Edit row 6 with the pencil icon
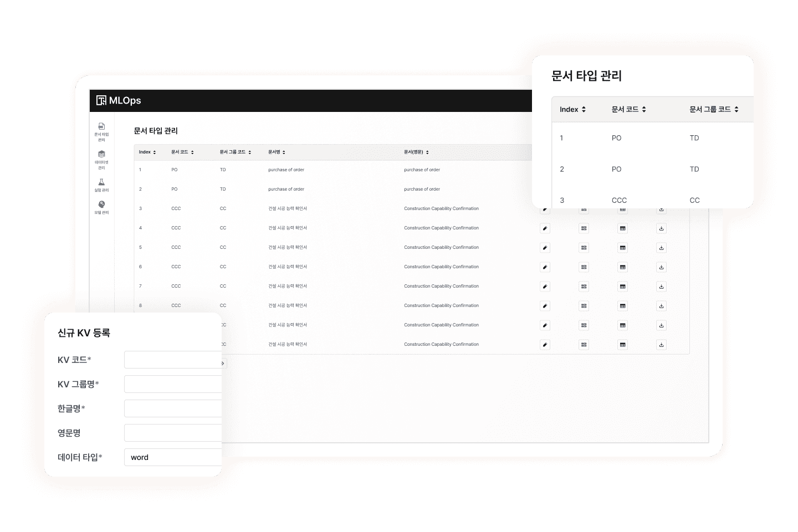798x532 pixels. point(545,267)
